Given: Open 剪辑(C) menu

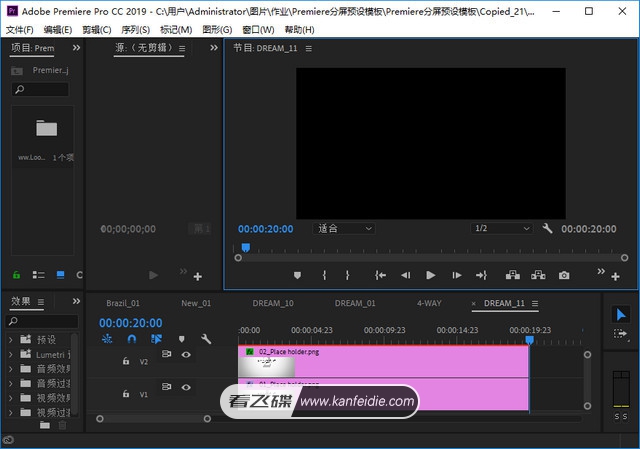Looking at the screenshot, I should [97, 29].
